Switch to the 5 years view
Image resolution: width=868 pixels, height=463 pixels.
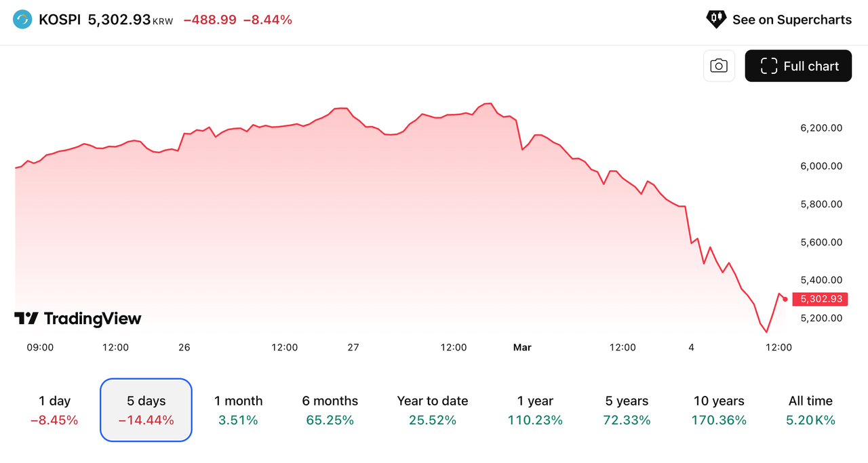pyautogui.click(x=627, y=409)
